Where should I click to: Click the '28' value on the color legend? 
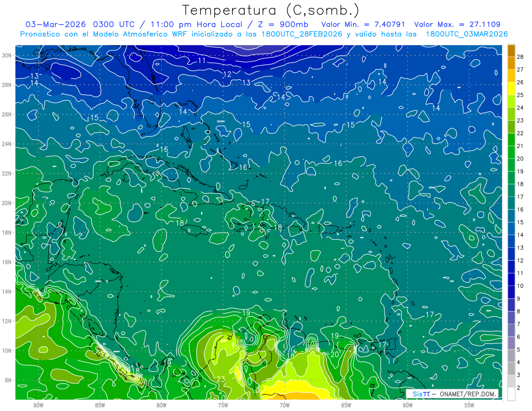click(520, 57)
